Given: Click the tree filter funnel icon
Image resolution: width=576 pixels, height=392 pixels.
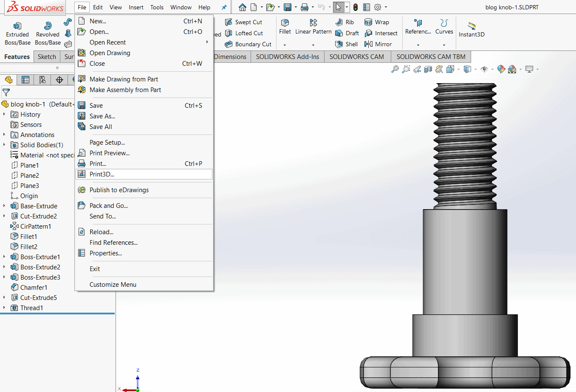Looking at the screenshot, I should [6, 92].
